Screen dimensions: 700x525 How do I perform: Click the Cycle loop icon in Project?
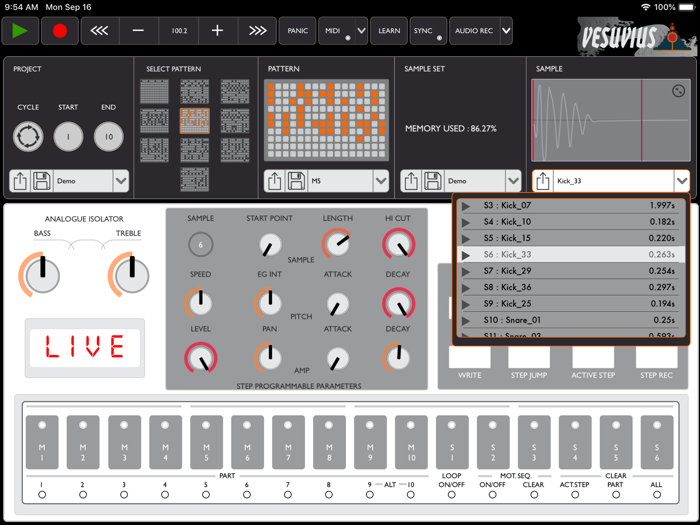(28, 136)
